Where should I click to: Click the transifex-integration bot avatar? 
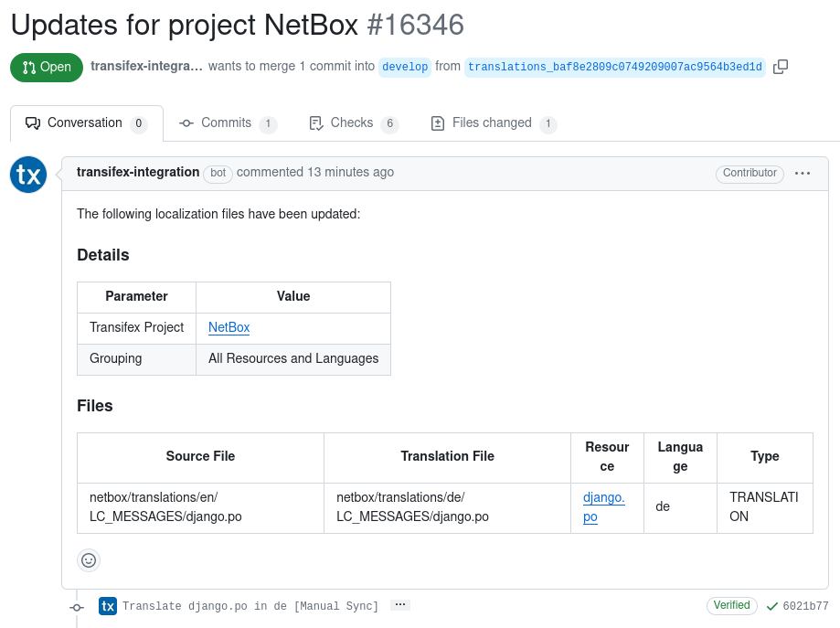coord(27,175)
